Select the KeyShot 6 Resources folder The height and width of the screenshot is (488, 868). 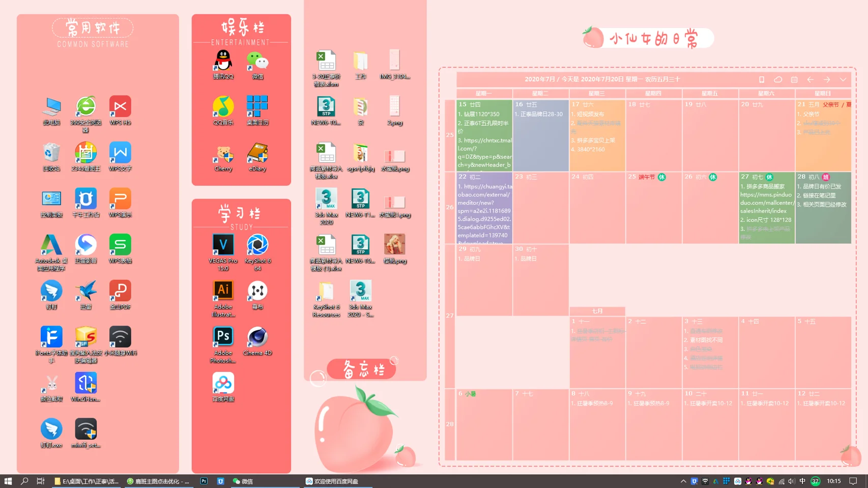click(326, 299)
